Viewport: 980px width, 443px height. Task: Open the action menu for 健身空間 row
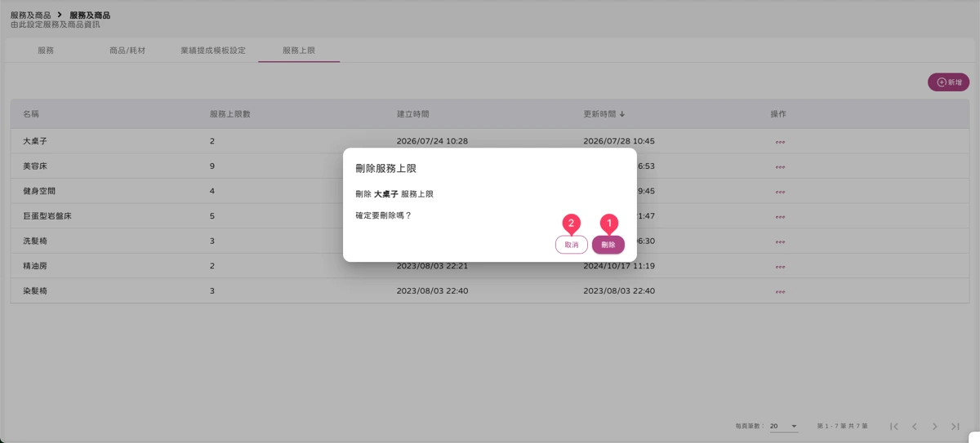pyautogui.click(x=781, y=192)
